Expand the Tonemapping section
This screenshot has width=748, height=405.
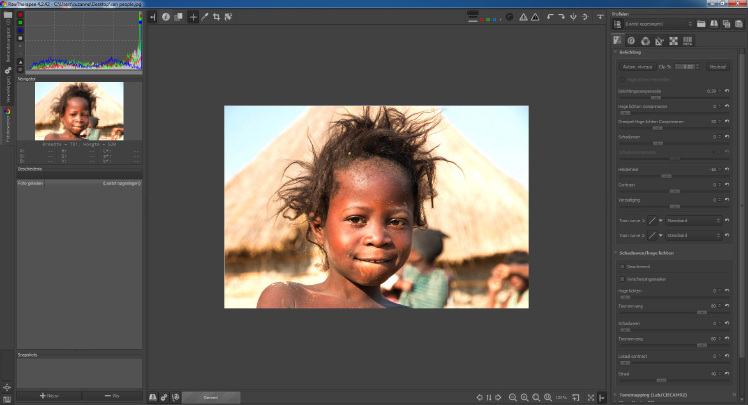[x=615, y=395]
